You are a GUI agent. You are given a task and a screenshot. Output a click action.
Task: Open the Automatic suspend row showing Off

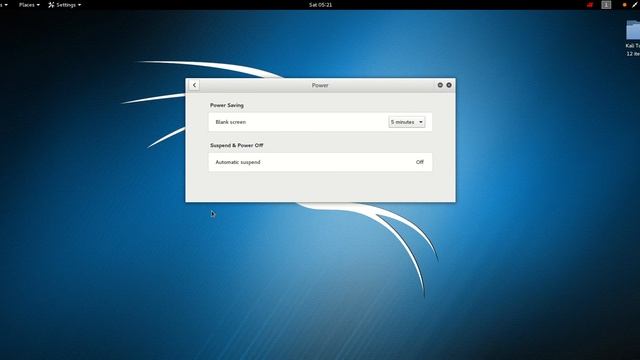click(320, 162)
